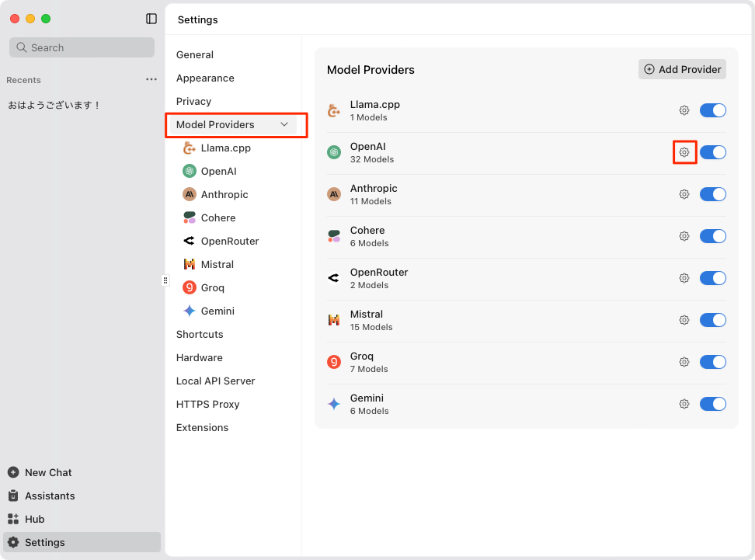The height and width of the screenshot is (560, 755).
Task: Click the Groq logo in provider list
Action: click(x=334, y=362)
